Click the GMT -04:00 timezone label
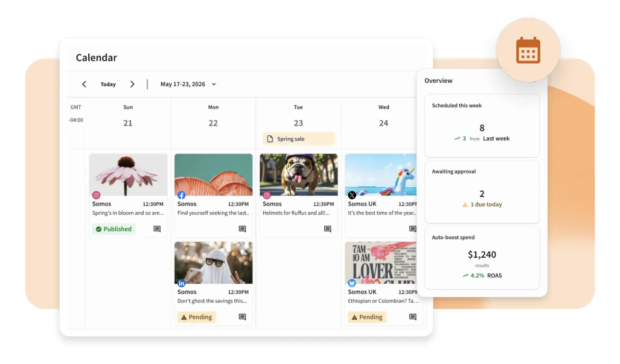620x364 pixels. tap(76, 113)
